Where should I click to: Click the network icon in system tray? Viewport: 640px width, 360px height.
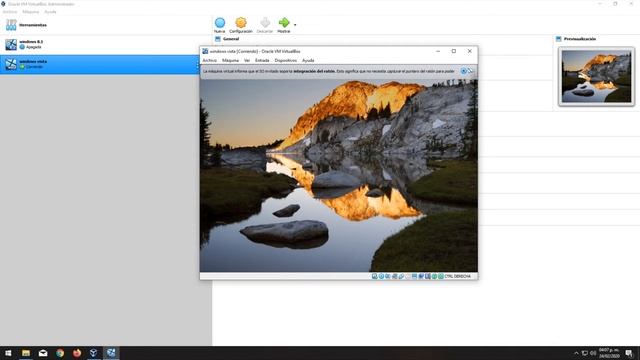[x=585, y=353]
